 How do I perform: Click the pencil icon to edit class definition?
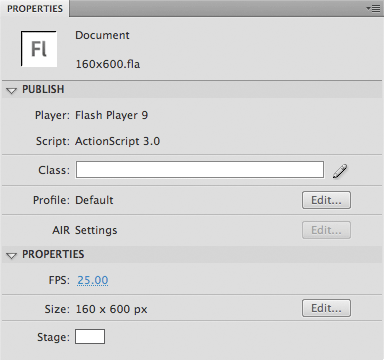tap(340, 171)
